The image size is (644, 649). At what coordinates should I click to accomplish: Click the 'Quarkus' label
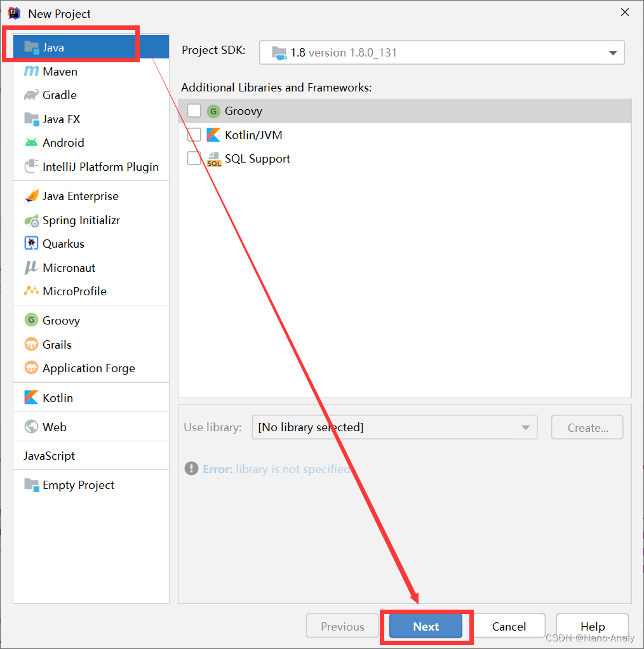tap(64, 244)
